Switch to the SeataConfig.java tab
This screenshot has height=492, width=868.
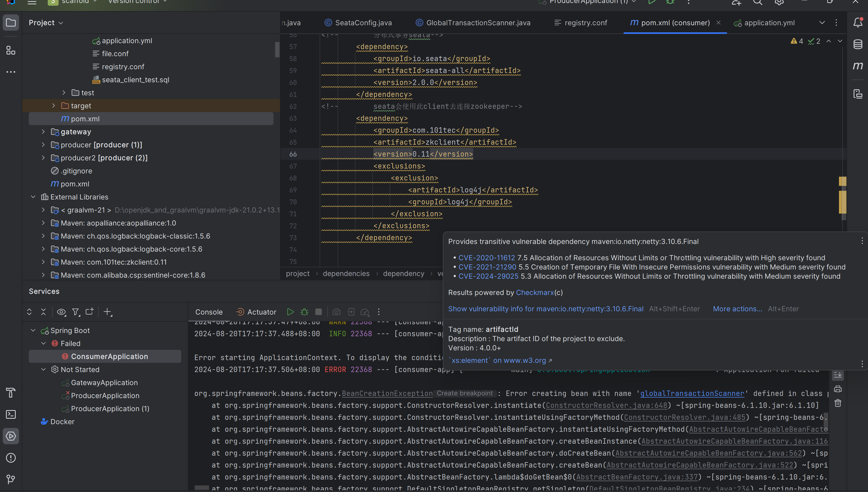tap(358, 23)
